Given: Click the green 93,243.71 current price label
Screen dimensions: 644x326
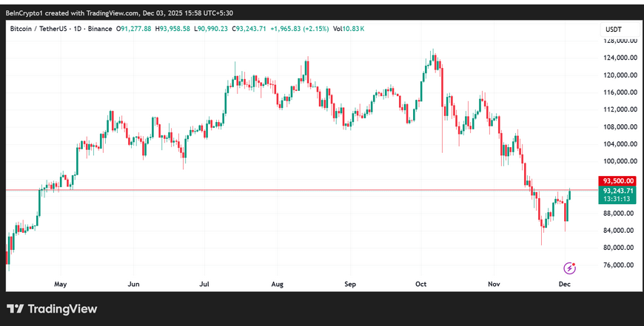Looking at the screenshot, I should (617, 190).
